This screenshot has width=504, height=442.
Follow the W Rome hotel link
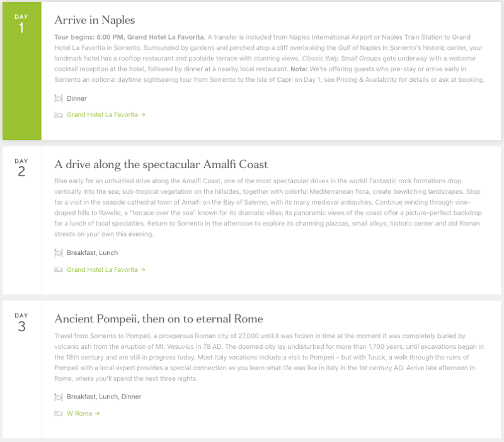pos(83,414)
